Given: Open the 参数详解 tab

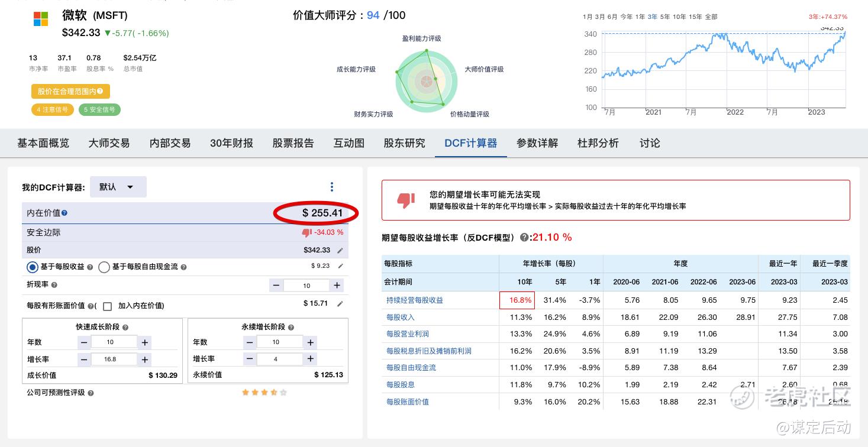Looking at the screenshot, I should 537,143.
